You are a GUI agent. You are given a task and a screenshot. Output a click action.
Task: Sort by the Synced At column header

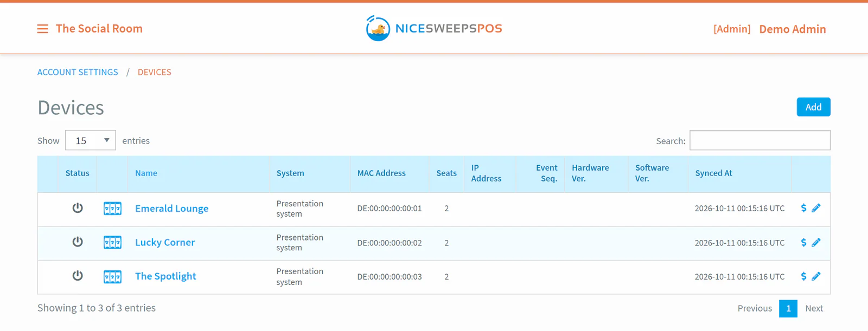pos(740,173)
